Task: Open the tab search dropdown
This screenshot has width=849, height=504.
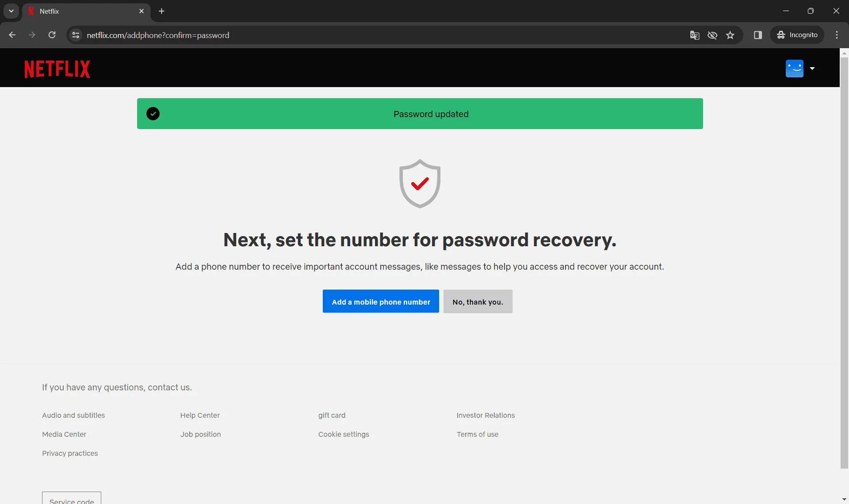Action: 11,11
